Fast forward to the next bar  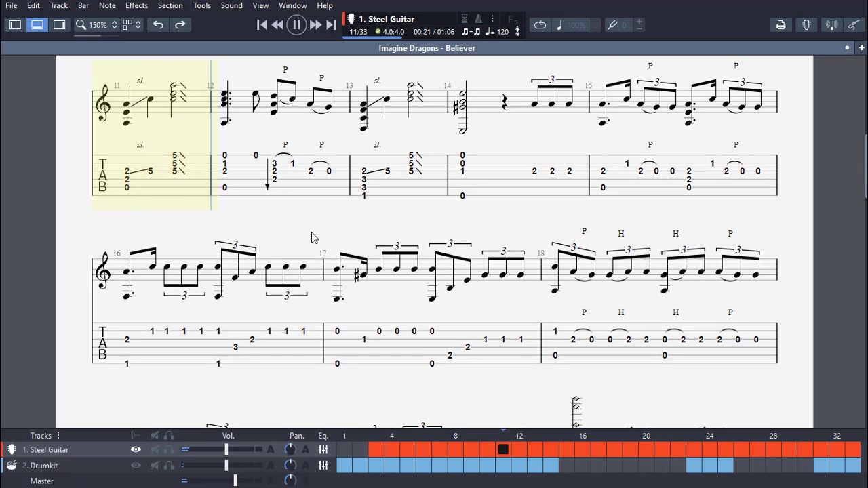click(x=315, y=25)
